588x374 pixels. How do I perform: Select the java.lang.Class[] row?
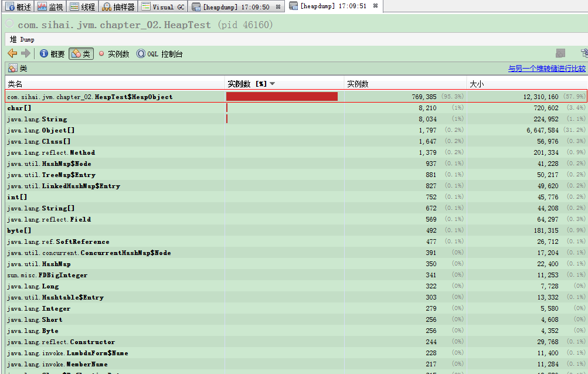click(x=296, y=141)
